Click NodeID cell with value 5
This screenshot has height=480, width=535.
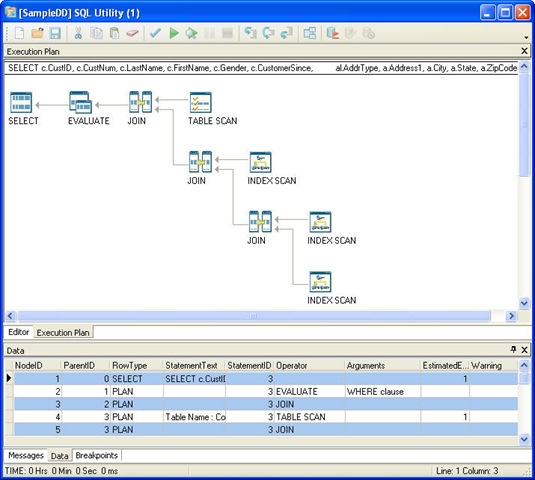(x=38, y=430)
